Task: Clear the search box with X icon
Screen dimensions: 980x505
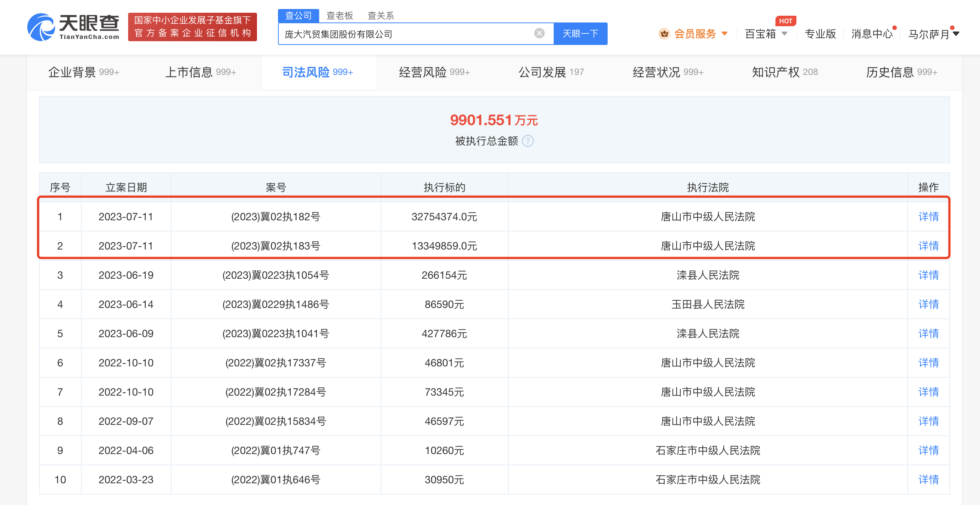Action: pyautogui.click(x=539, y=33)
